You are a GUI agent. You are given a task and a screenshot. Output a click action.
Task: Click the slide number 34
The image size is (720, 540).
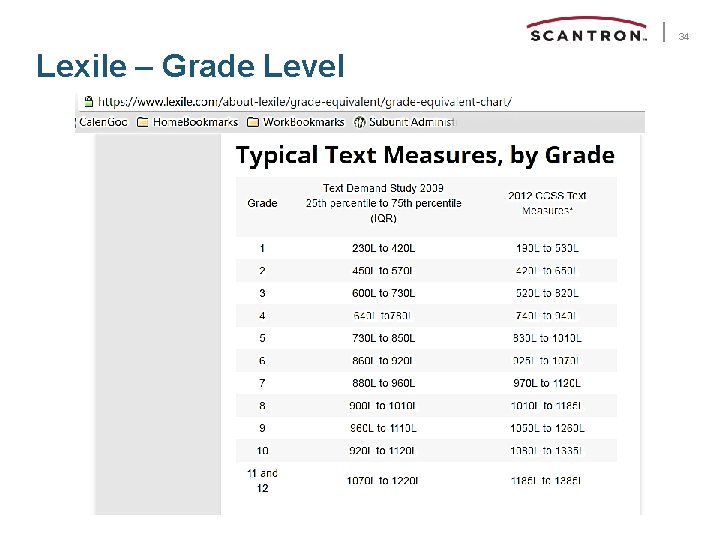[683, 37]
